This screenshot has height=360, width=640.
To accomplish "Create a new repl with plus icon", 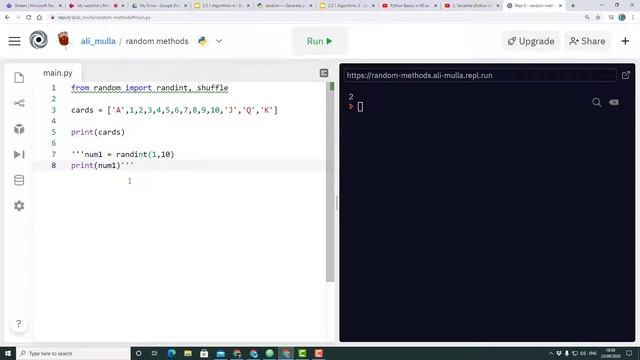I will [x=625, y=41].
